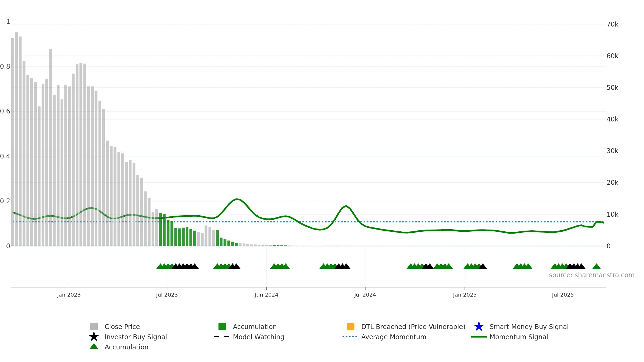The image size is (644, 362).
Task: Click the 30k right axis label
Action: point(612,151)
